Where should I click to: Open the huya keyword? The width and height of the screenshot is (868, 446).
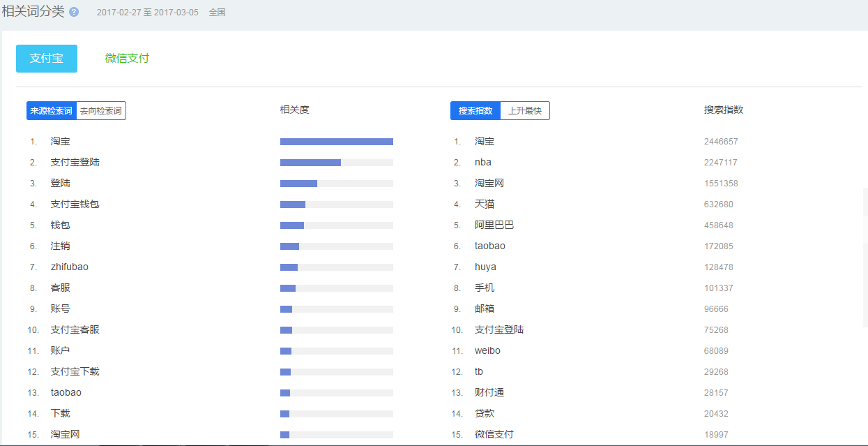[486, 267]
